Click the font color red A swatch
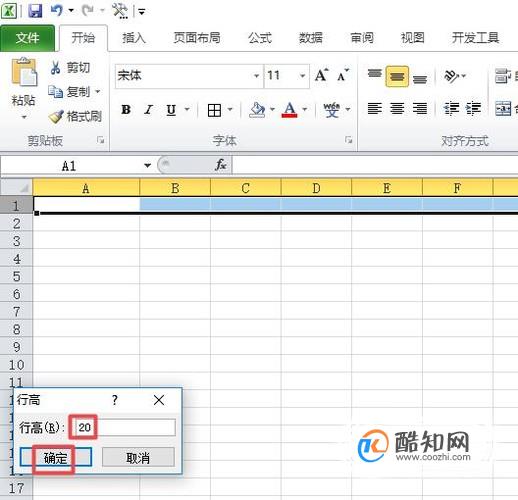This screenshot has width=518, height=500. pos(289,110)
